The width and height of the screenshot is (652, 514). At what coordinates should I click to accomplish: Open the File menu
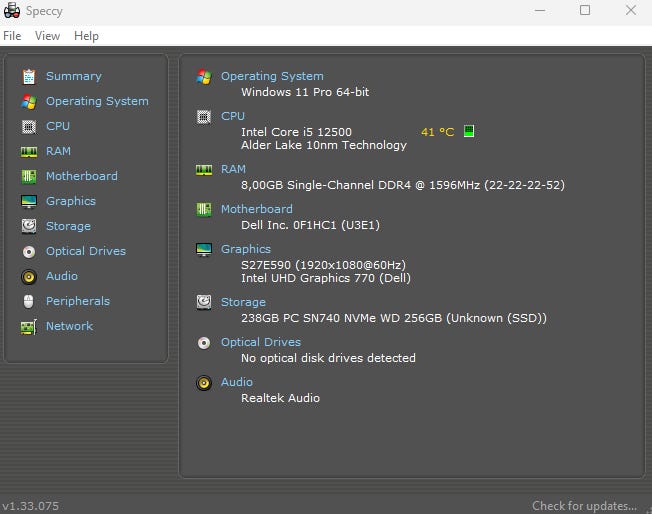(12, 36)
